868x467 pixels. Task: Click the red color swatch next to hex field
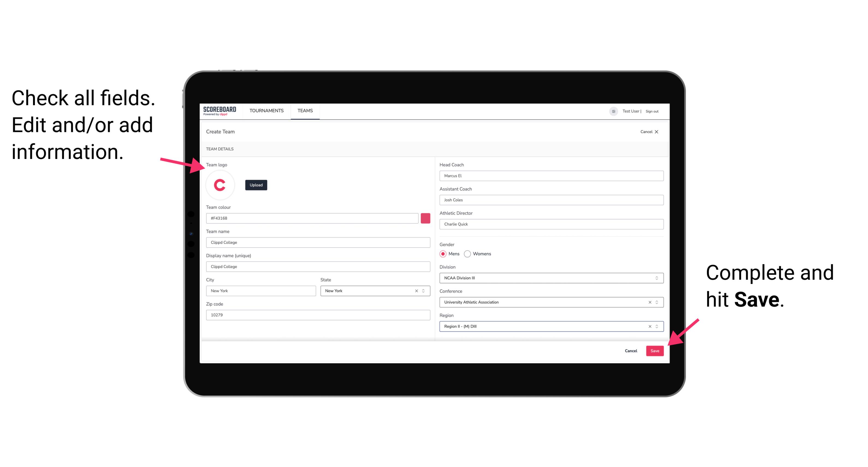click(x=425, y=218)
